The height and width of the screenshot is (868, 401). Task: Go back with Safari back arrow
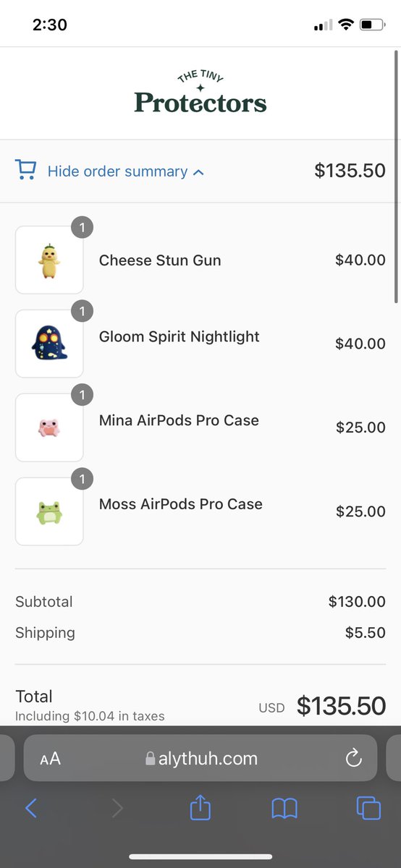point(31,808)
